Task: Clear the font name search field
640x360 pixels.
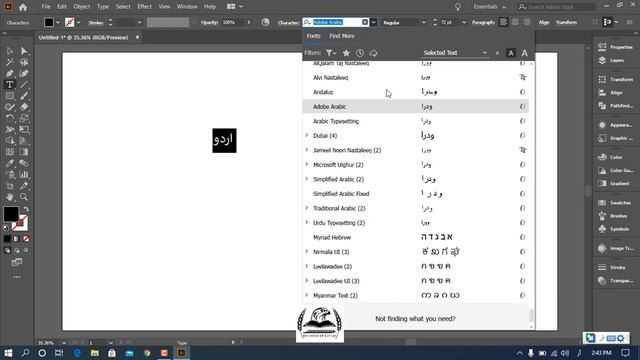Action: (365, 22)
